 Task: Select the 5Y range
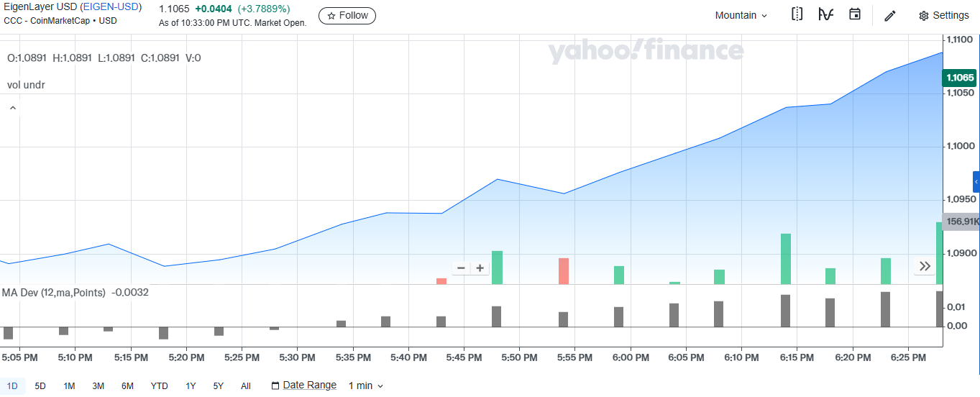point(218,385)
